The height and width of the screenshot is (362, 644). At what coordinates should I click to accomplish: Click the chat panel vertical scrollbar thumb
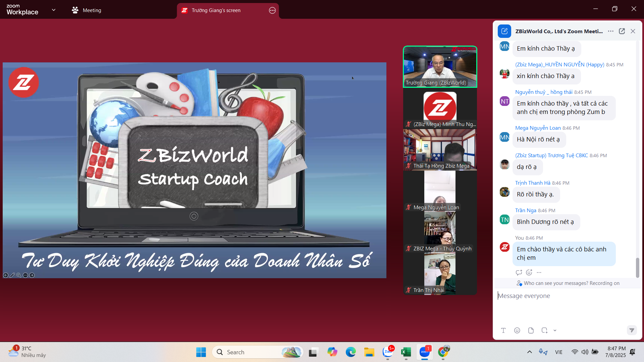point(638,267)
